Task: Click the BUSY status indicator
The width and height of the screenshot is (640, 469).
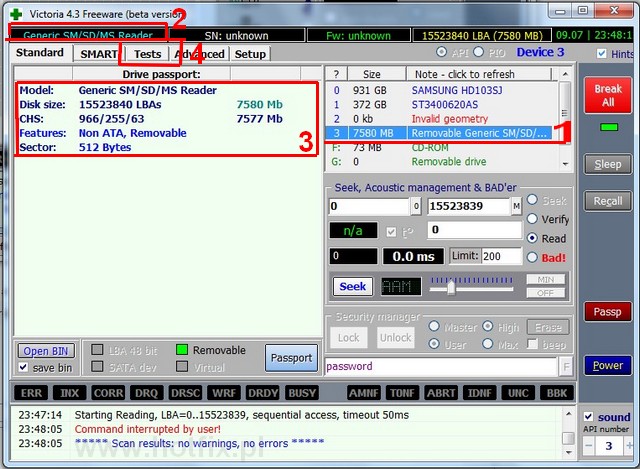Action: 302,394
